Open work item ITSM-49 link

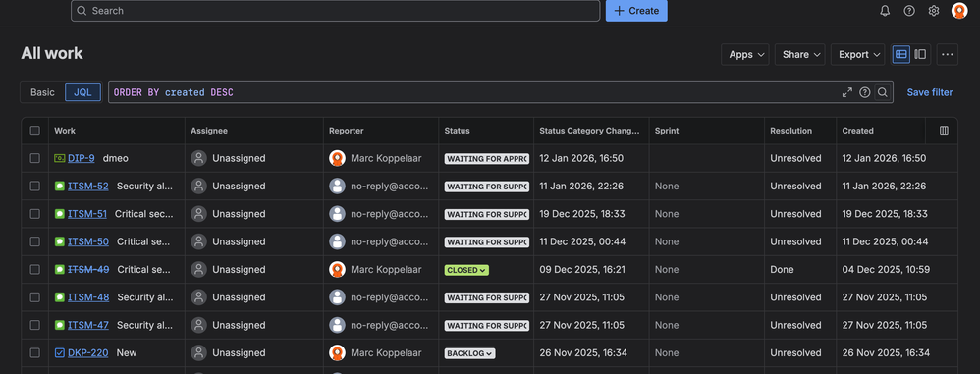click(x=88, y=270)
